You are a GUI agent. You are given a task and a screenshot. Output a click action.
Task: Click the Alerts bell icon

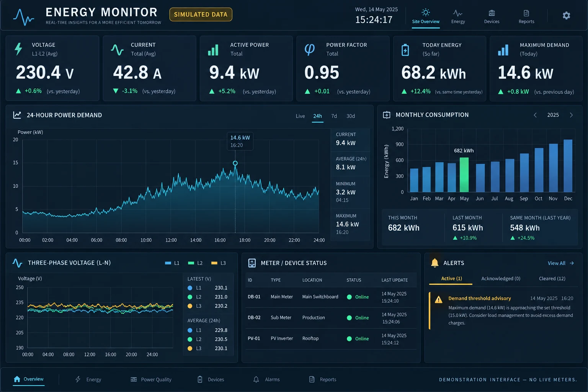coord(434,263)
